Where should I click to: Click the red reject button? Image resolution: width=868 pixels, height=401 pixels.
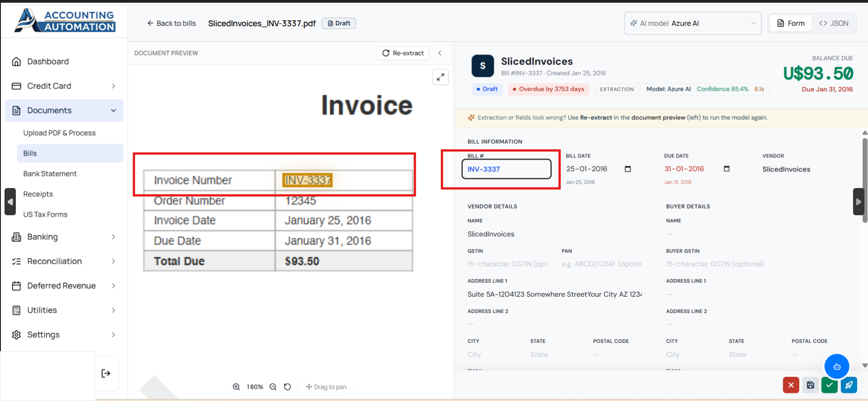coord(791,385)
